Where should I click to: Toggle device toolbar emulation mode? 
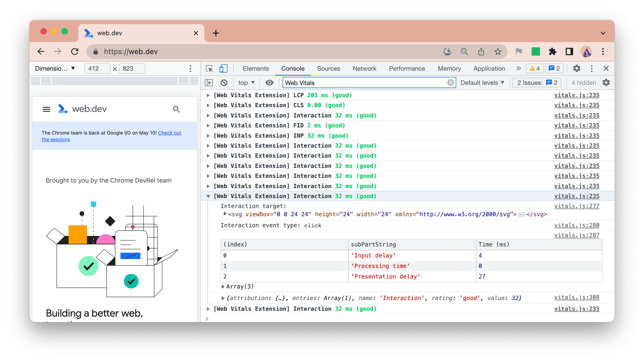tap(223, 68)
